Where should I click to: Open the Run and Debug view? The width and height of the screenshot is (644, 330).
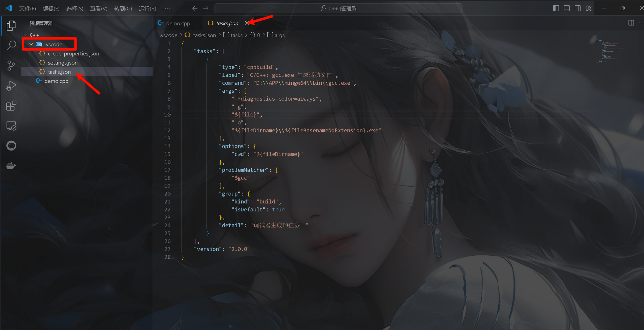(x=11, y=85)
